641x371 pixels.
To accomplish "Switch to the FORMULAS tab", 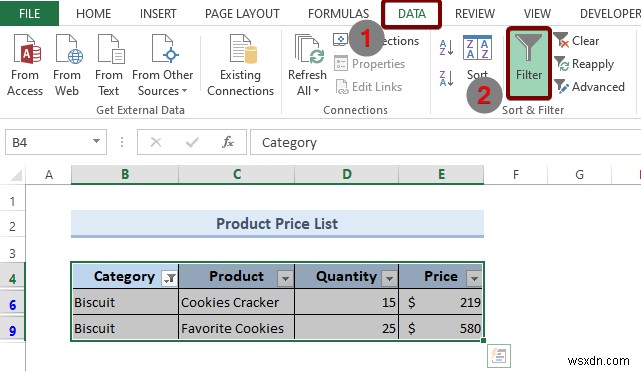I will coord(338,13).
